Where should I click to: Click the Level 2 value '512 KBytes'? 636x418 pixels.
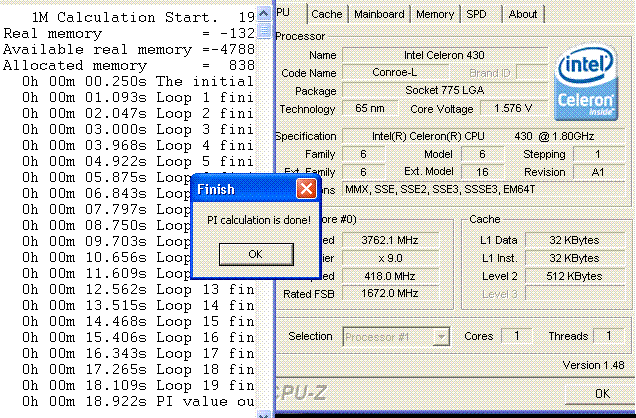(x=575, y=276)
